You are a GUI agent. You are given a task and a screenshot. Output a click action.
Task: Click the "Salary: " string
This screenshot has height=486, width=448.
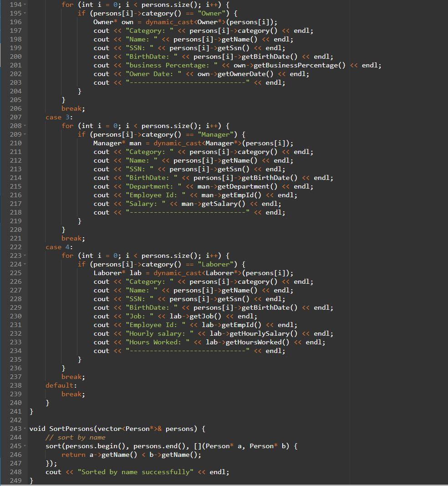point(146,204)
